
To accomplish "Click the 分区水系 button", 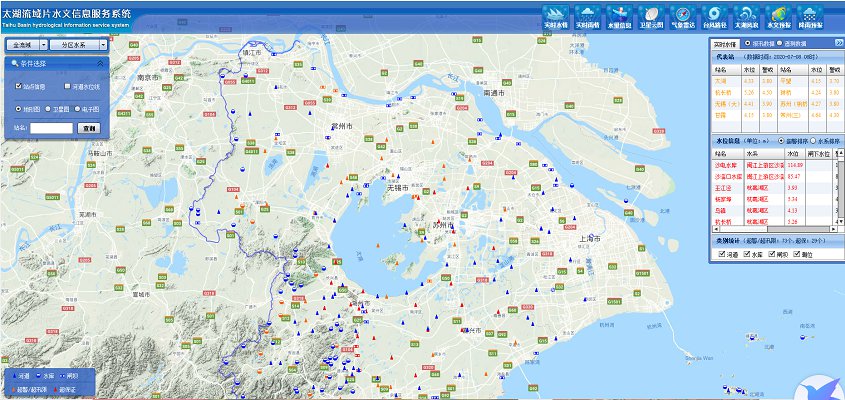I will click(74, 45).
